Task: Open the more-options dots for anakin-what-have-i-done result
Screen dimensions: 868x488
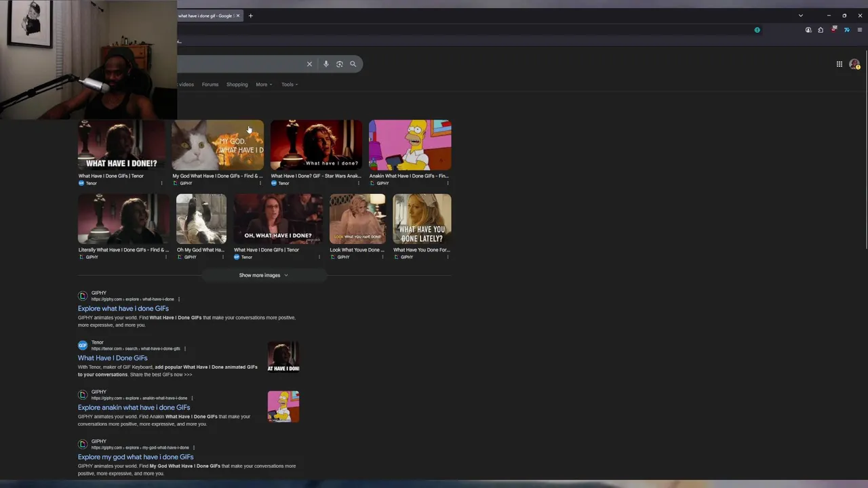Action: pos(192,398)
